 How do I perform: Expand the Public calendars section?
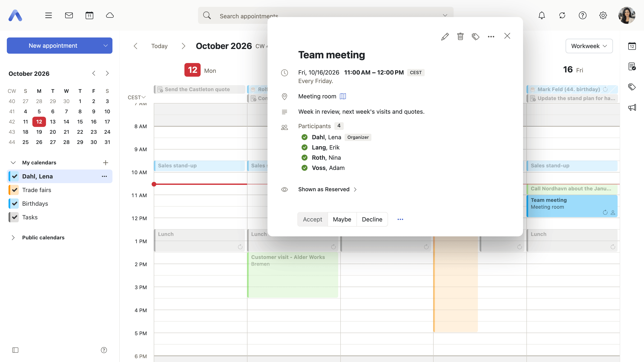click(13, 237)
